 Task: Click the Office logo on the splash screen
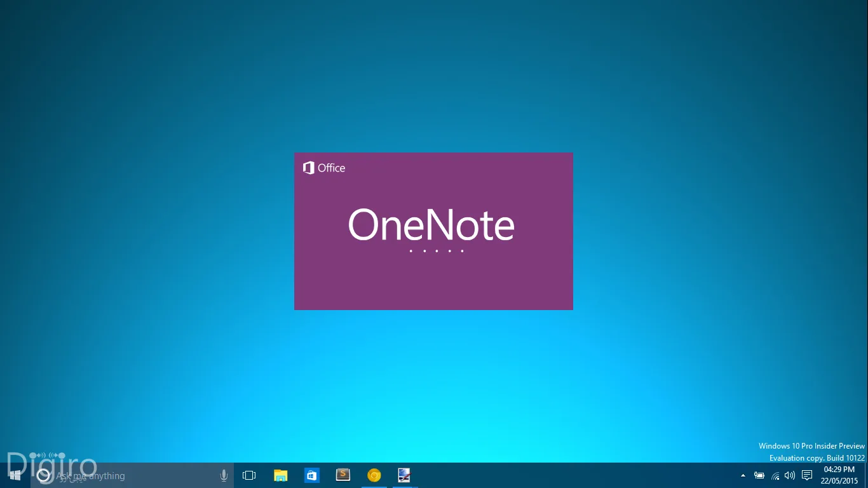(x=324, y=168)
